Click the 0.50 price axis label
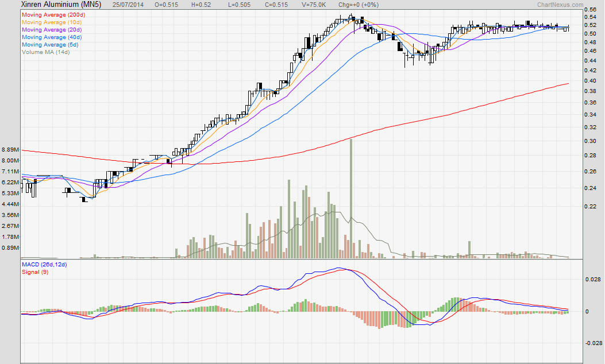 [x=590, y=33]
